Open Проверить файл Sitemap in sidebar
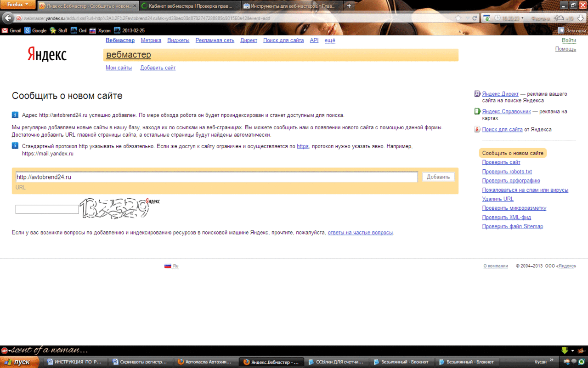Screen dimensions: 588x368 [x=512, y=226]
